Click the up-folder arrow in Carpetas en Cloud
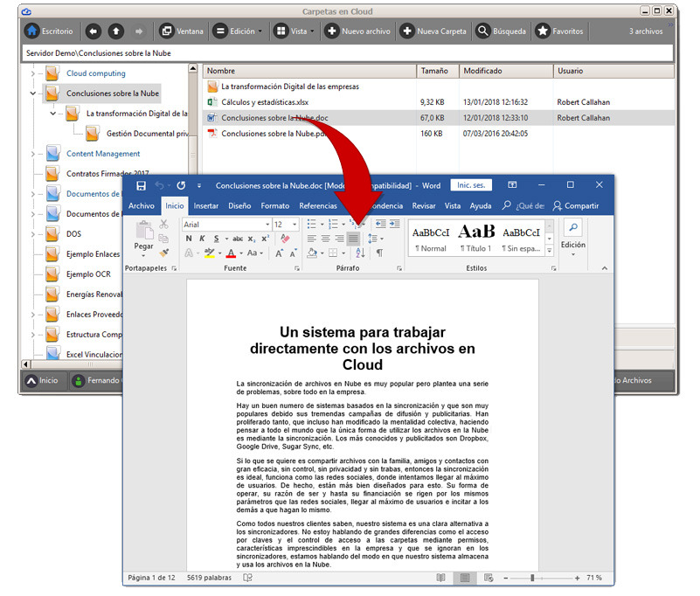 point(116,31)
